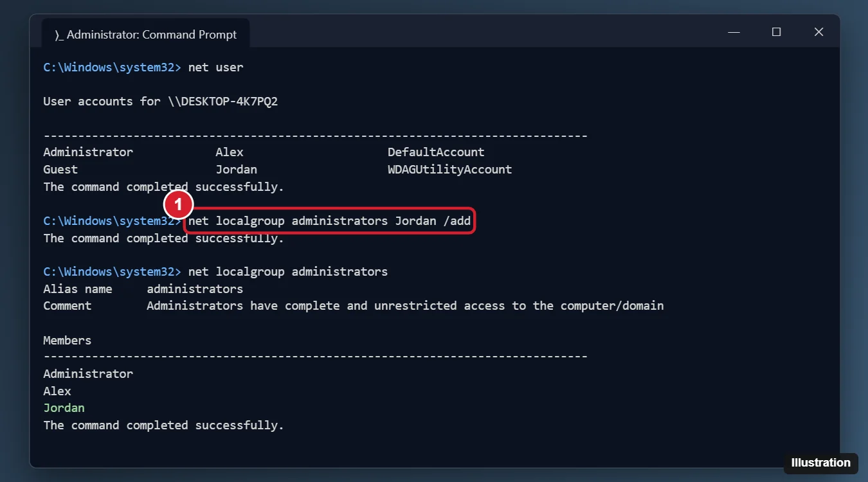Viewport: 868px width, 482px height.
Task: Click the 'Comment' label
Action: [x=68, y=306]
